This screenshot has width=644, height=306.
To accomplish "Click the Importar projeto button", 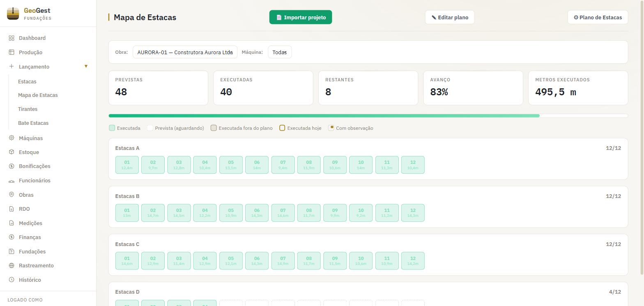I will 301,17.
